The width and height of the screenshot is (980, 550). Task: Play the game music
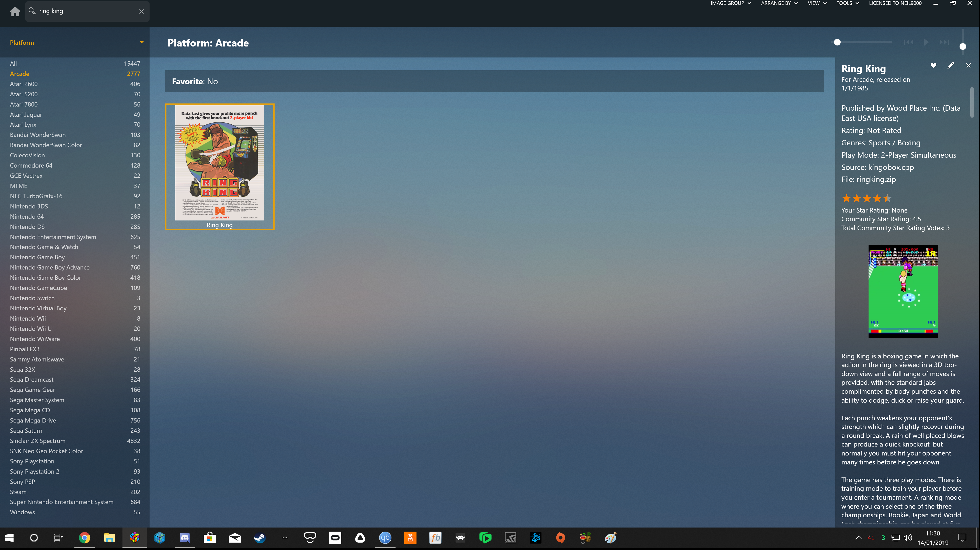click(x=926, y=42)
